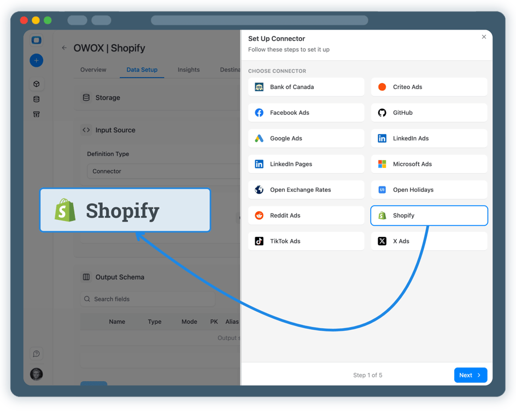
Task: Select the Bank of Canada connector
Action: [306, 87]
